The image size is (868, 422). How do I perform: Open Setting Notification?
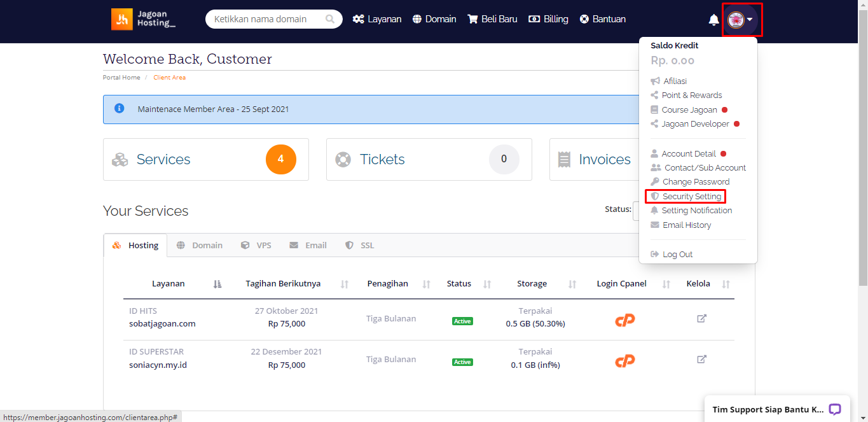[x=691, y=210]
